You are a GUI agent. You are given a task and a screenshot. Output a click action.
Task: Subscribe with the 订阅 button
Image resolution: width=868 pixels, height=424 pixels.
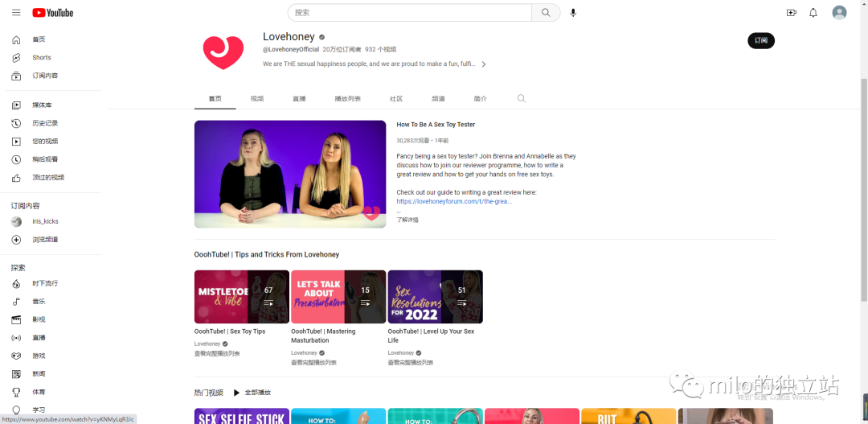(761, 40)
